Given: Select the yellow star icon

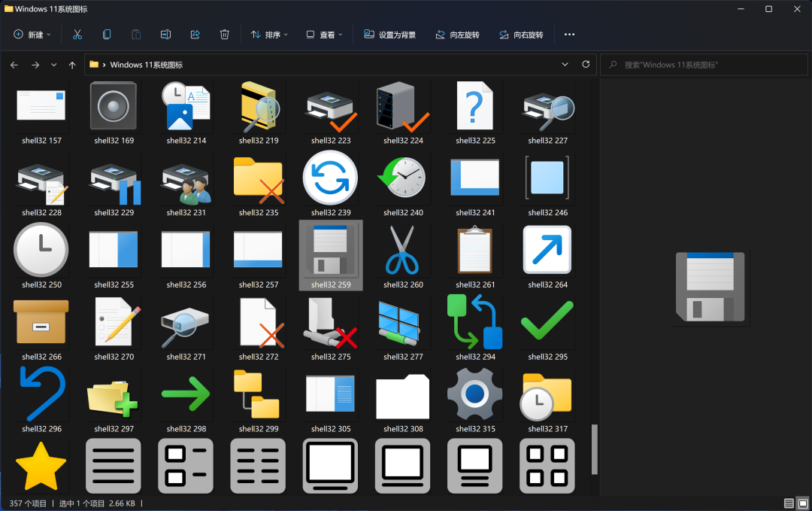Looking at the screenshot, I should pyautogui.click(x=41, y=467).
